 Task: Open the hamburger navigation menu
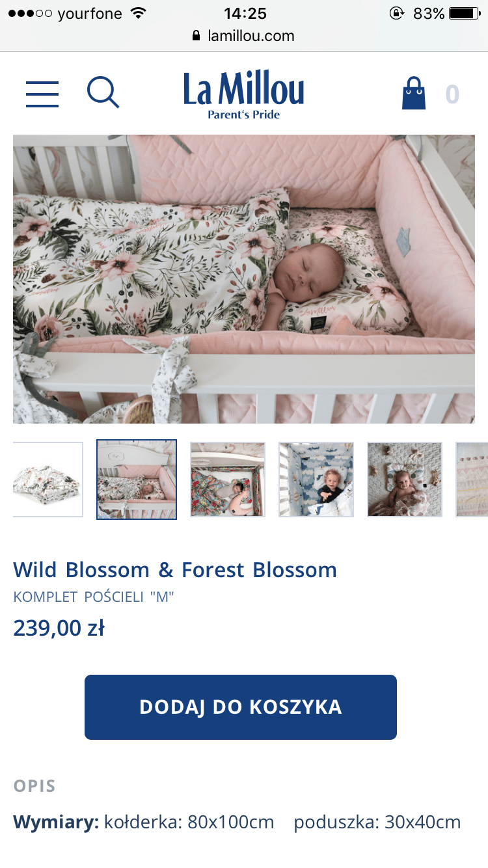tap(42, 94)
